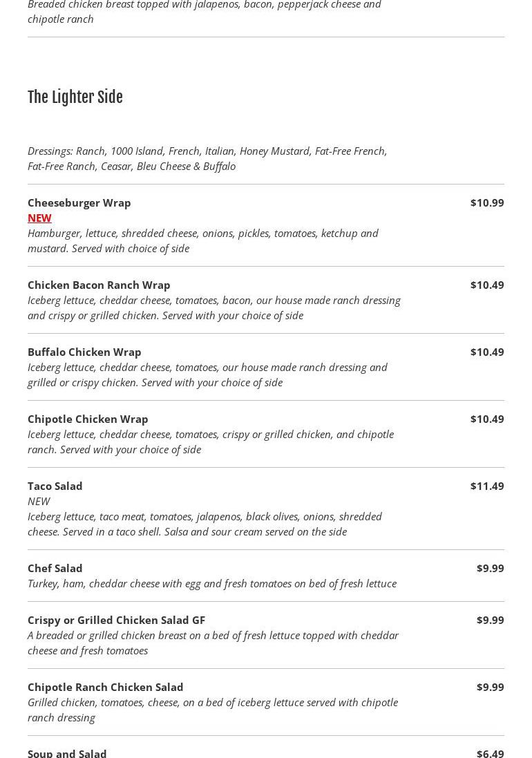
Task: Click the Taco Salad item title
Action: [55, 486]
